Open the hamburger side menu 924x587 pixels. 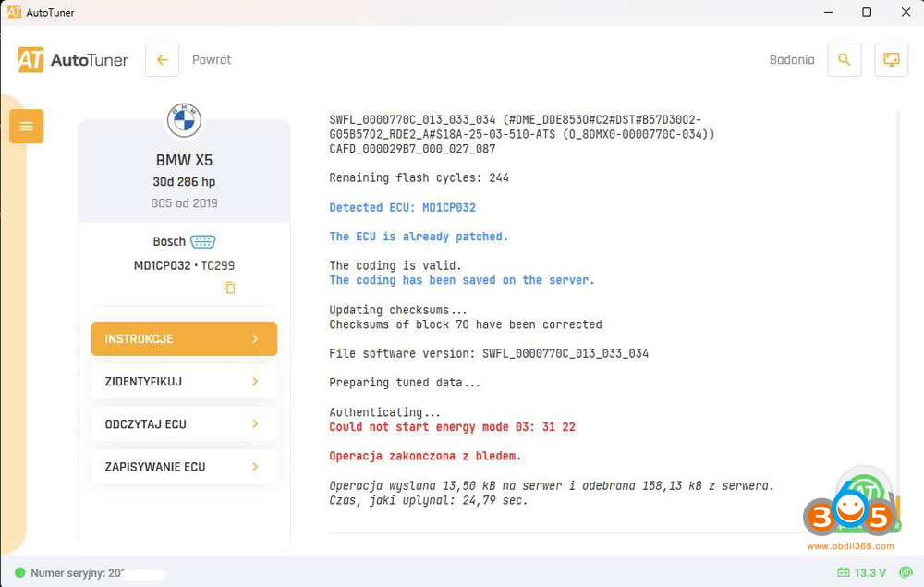coord(27,126)
